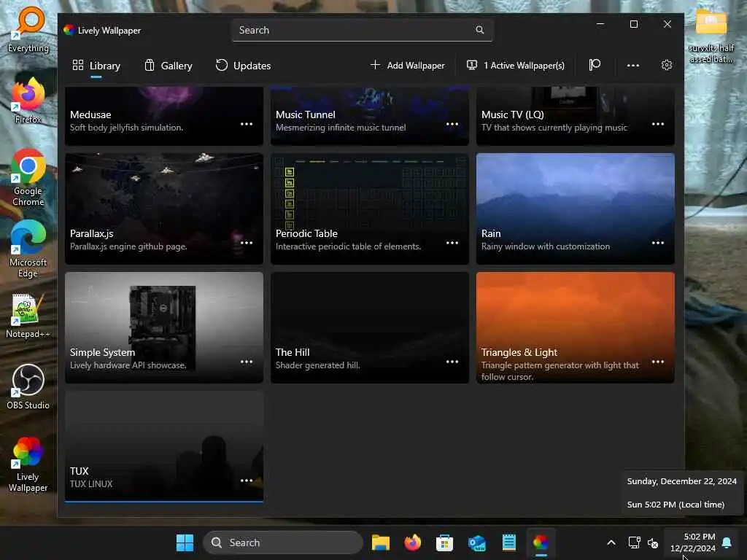Click the display/network tray icon
The height and width of the screenshot is (560, 747).
[634, 542]
